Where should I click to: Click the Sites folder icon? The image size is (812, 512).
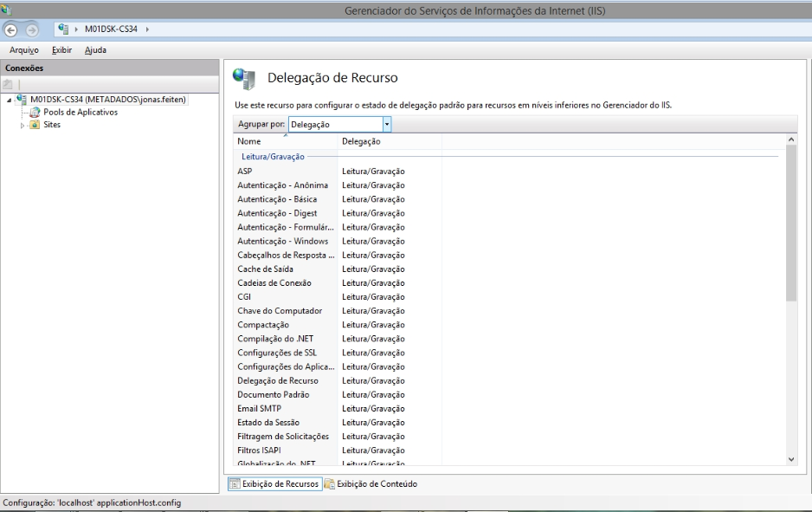click(34, 124)
